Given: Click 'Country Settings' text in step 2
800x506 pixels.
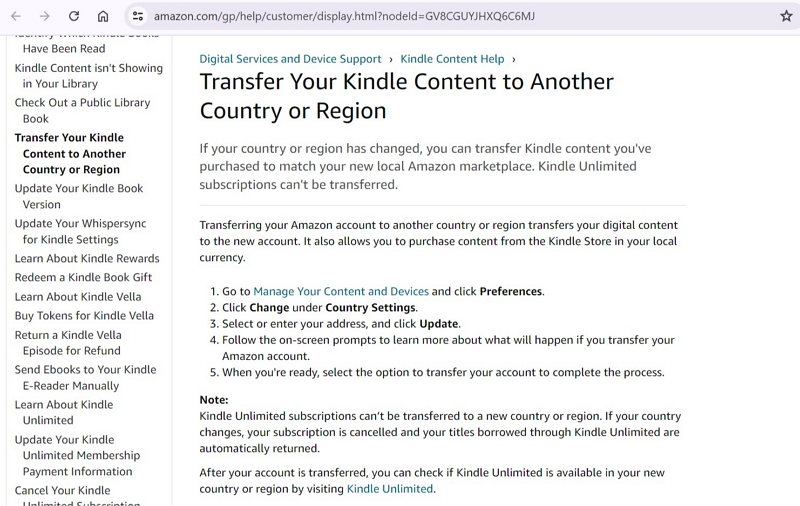Looking at the screenshot, I should pos(370,308).
